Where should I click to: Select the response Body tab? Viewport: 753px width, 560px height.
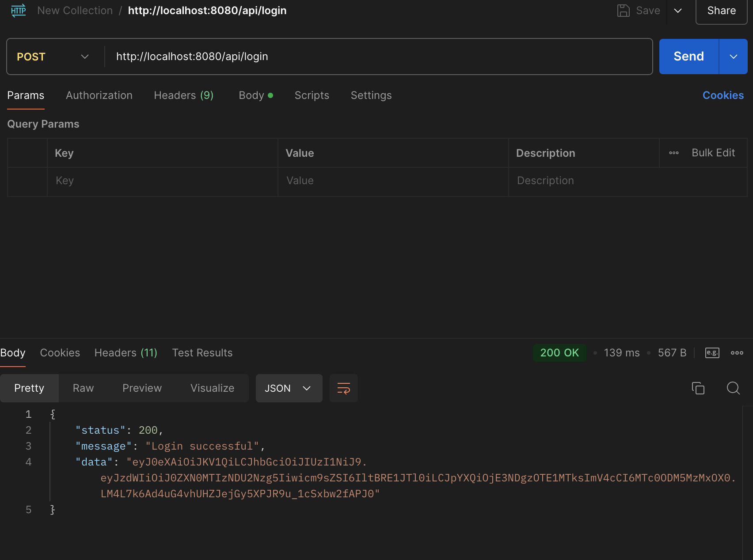point(13,353)
